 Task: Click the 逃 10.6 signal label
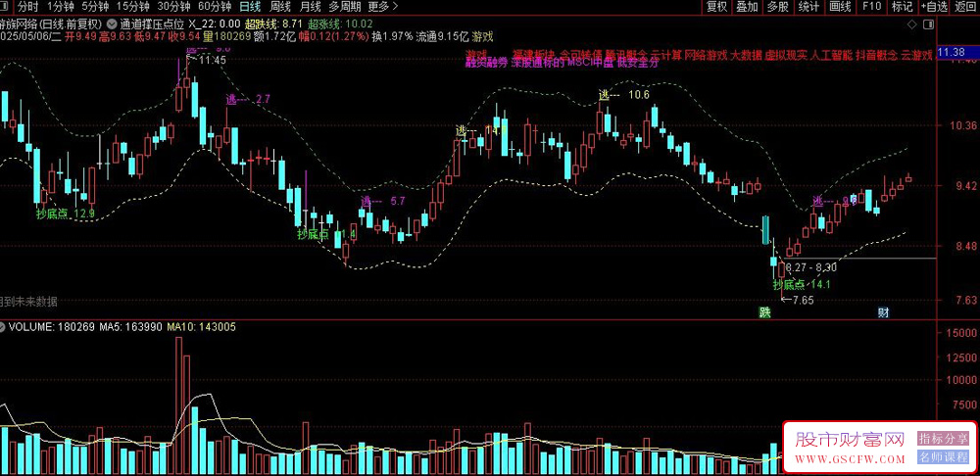(x=624, y=95)
